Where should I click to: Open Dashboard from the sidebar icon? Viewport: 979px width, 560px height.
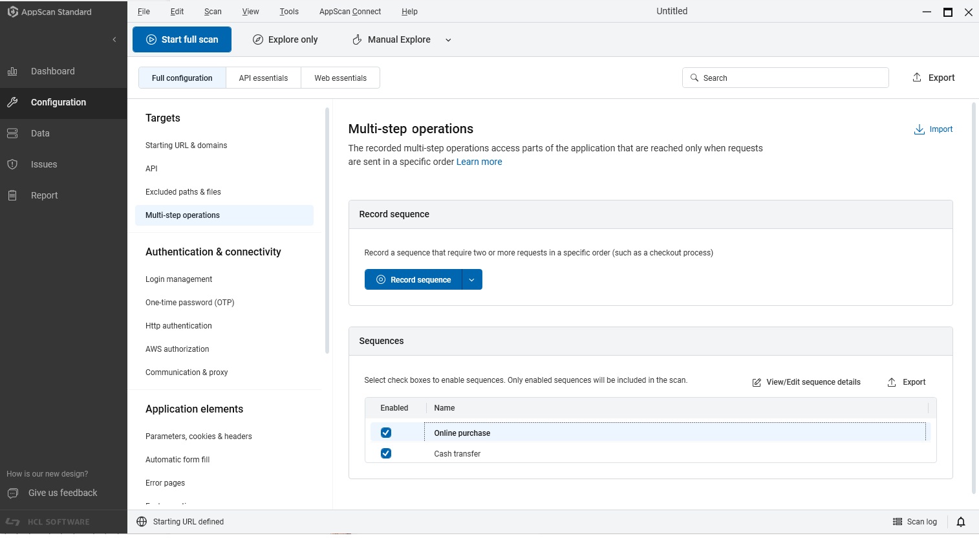(x=12, y=71)
